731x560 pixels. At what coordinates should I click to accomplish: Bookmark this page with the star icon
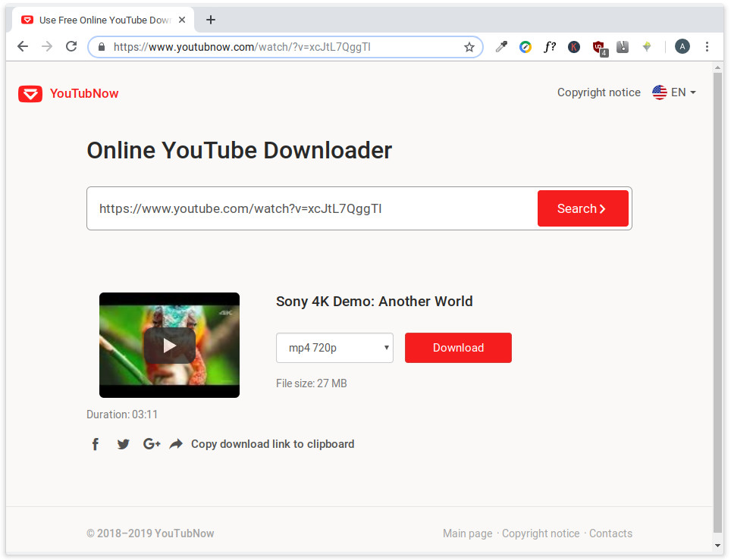[x=469, y=47]
